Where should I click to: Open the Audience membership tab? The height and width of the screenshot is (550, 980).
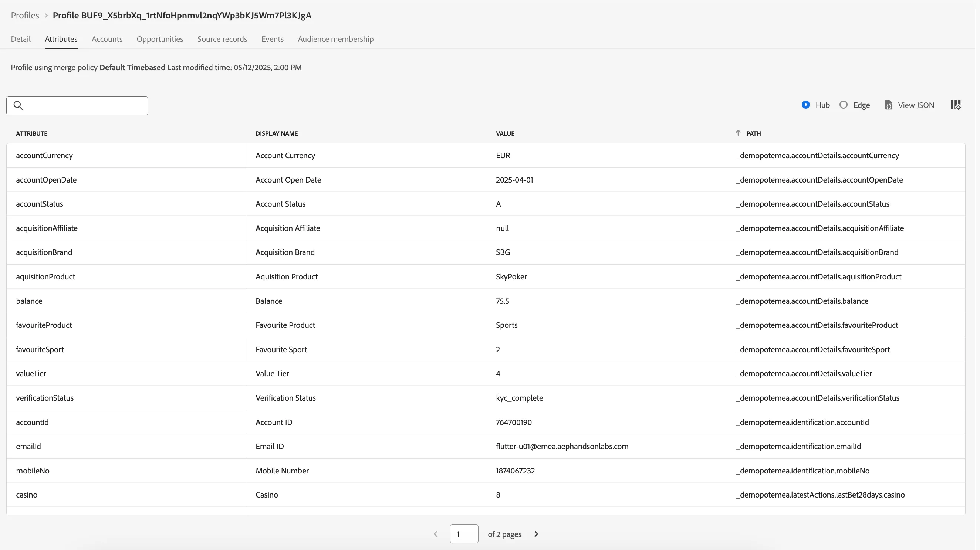[335, 39]
